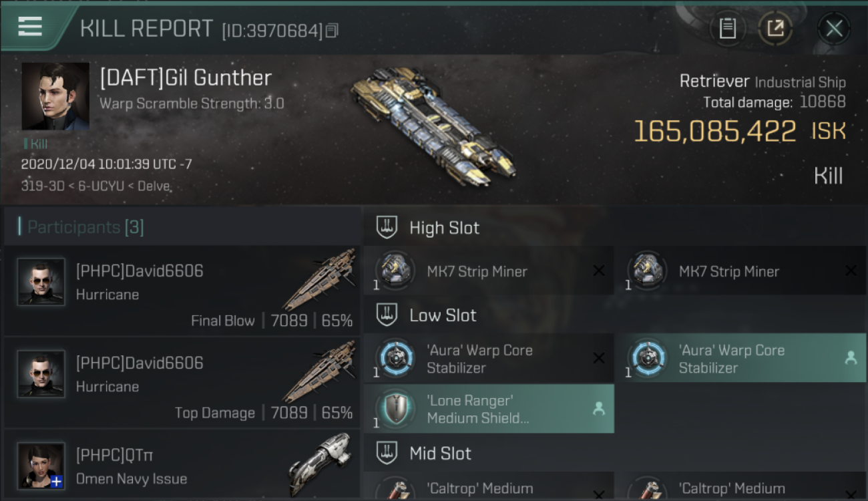The image size is (868, 501).
Task: View the Gil Gunther character portrait
Action: [x=55, y=96]
